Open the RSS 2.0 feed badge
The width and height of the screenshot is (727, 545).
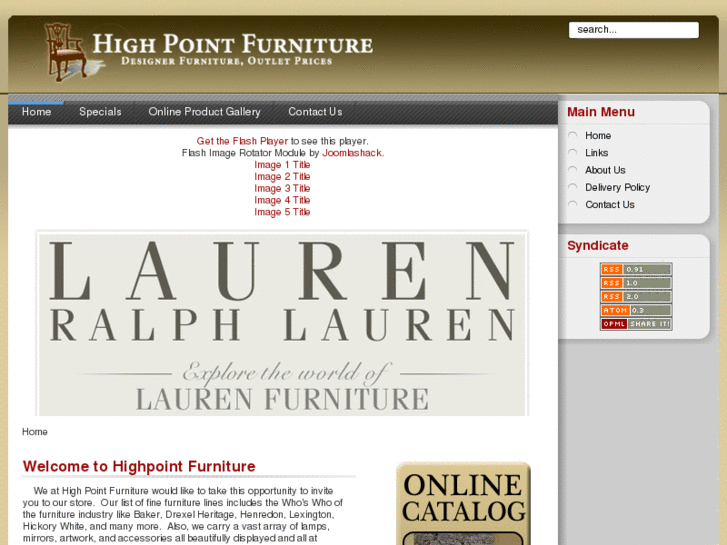point(636,296)
